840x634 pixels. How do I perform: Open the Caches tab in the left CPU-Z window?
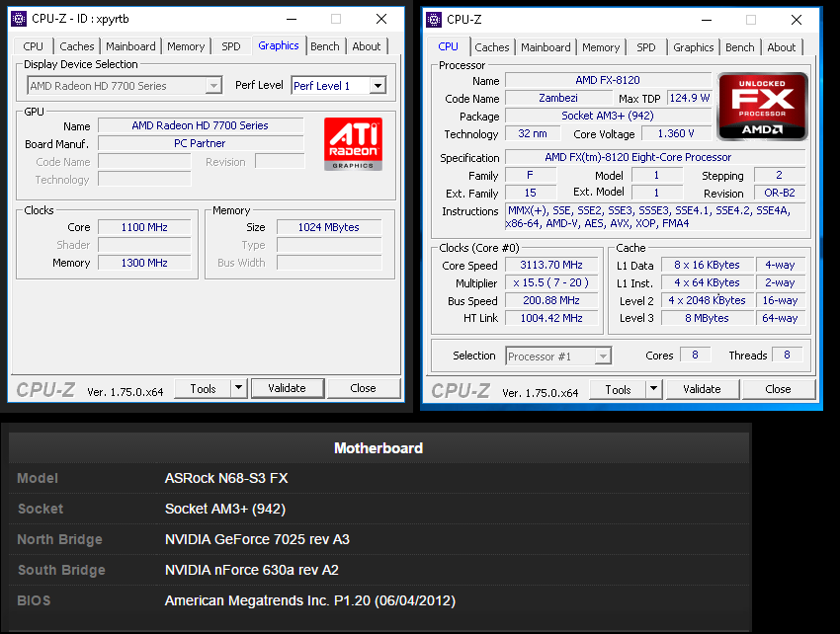click(x=77, y=46)
